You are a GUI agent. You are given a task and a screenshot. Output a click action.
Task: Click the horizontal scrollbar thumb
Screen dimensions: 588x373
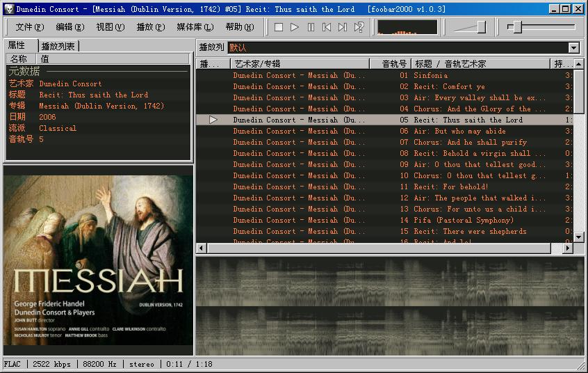[379, 248]
